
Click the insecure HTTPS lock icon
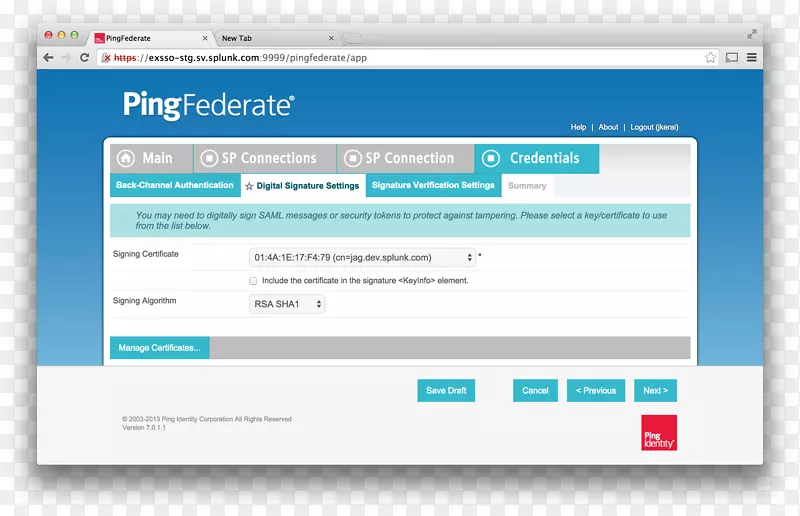tap(107, 58)
